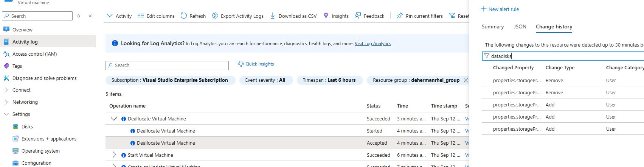Click the Operating system icon
644x167 pixels.
pos(16,151)
